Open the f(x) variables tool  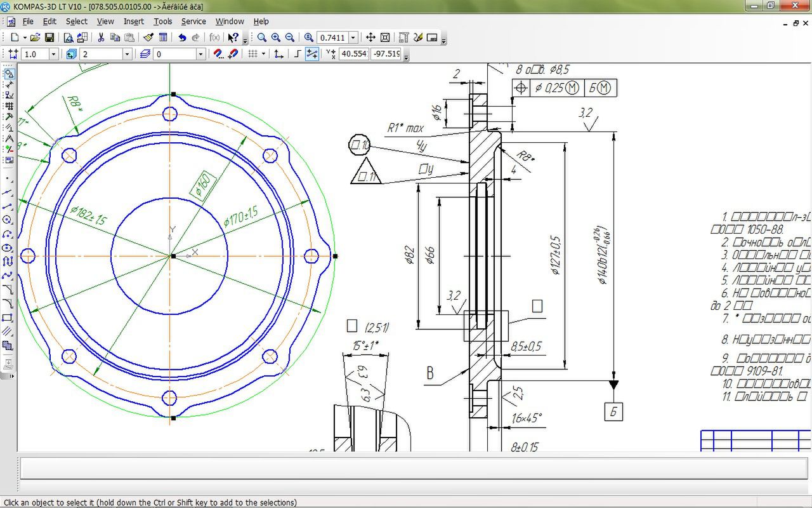(214, 37)
